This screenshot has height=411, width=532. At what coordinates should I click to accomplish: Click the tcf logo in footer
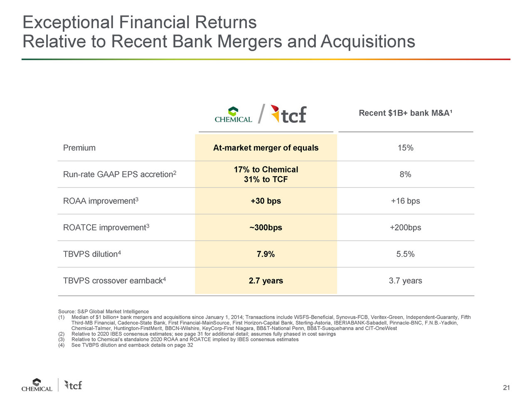point(73,385)
